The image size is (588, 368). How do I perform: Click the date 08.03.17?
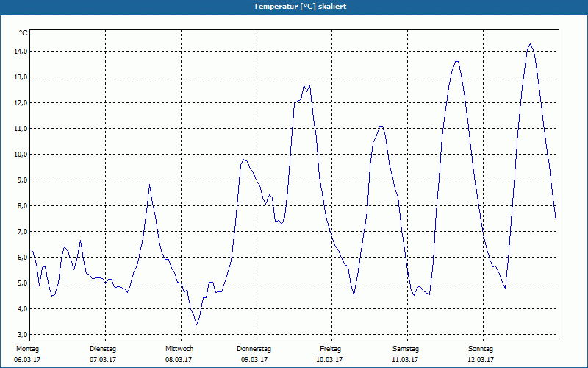(x=179, y=360)
